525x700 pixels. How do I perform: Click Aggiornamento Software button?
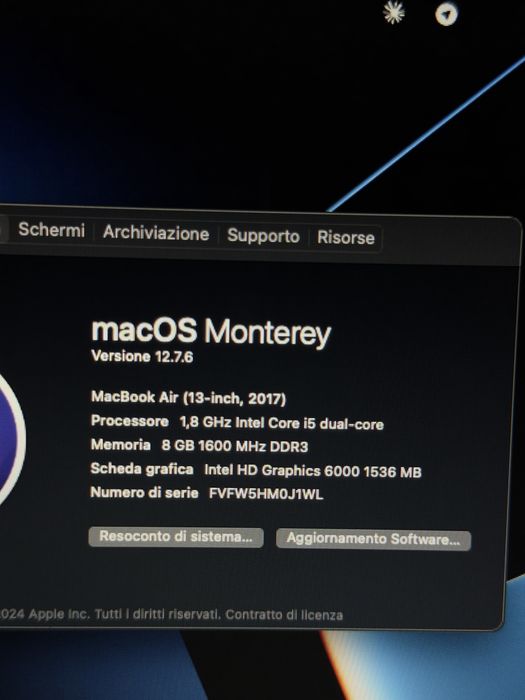click(x=373, y=539)
